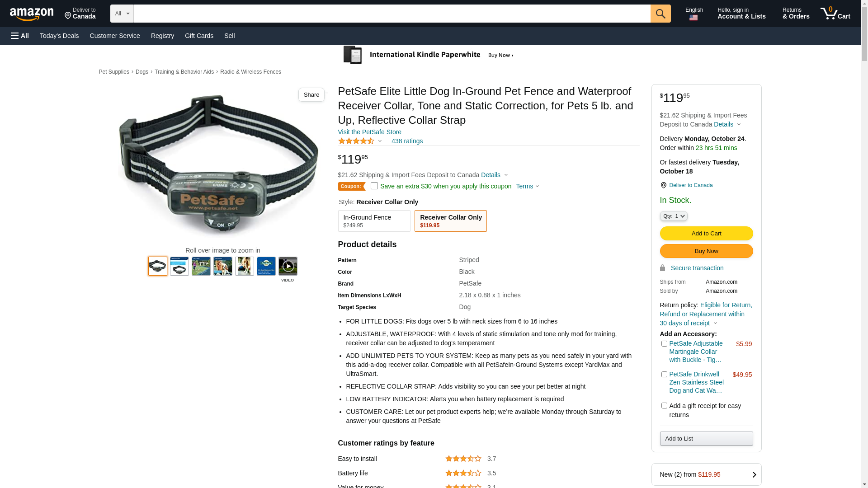Expand the Add to List dropdown
This screenshot has width=868, height=488.
tap(706, 439)
